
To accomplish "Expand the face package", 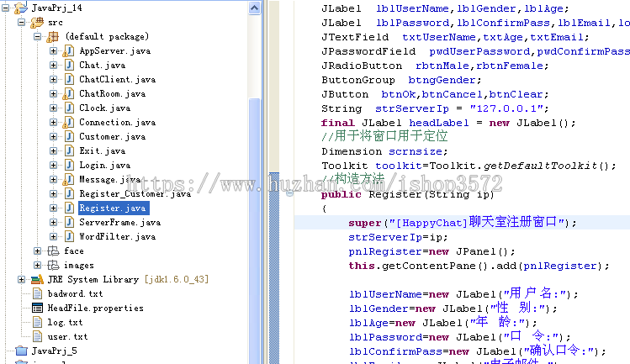I will (x=37, y=251).
